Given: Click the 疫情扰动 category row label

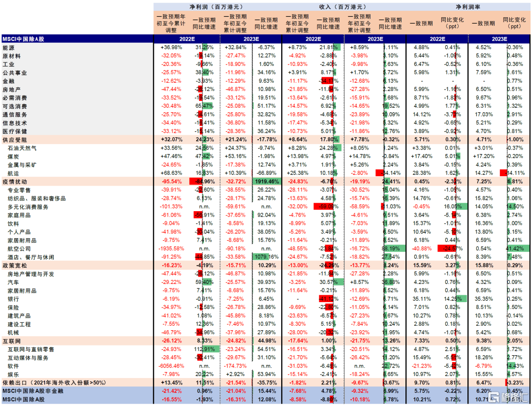Looking at the screenshot, I should coord(14,182).
